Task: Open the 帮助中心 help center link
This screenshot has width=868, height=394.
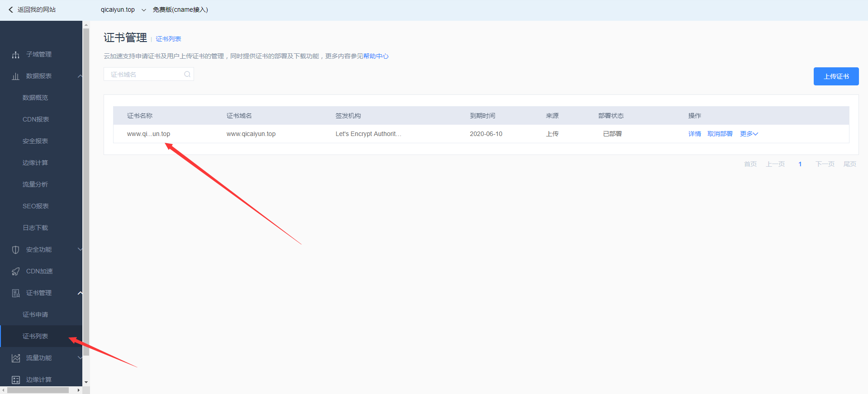Action: (x=376, y=56)
